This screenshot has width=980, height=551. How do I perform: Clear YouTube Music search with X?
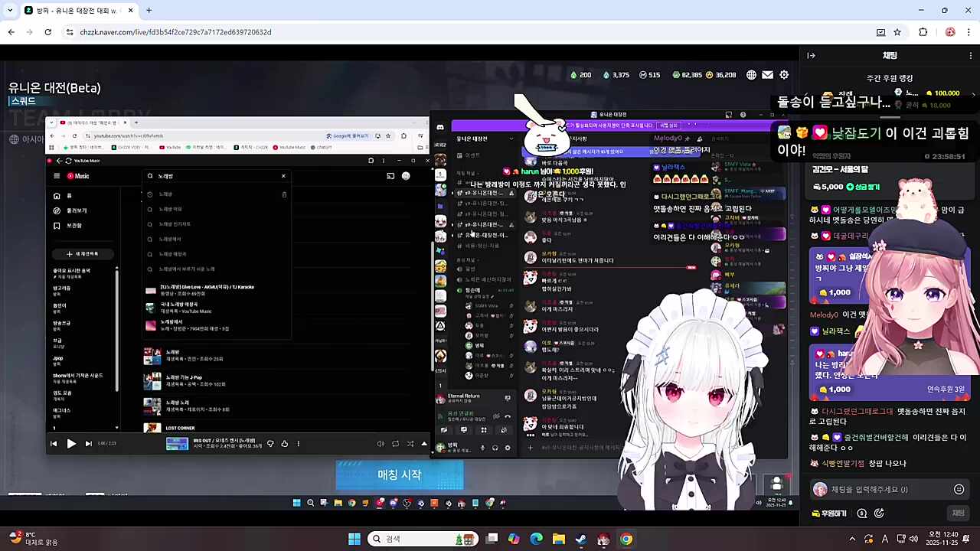pos(283,176)
